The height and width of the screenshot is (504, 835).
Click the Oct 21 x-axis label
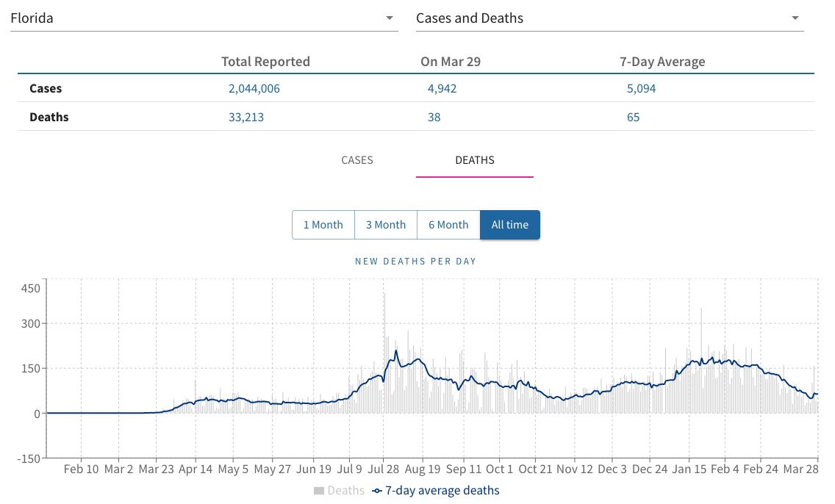pos(535,469)
